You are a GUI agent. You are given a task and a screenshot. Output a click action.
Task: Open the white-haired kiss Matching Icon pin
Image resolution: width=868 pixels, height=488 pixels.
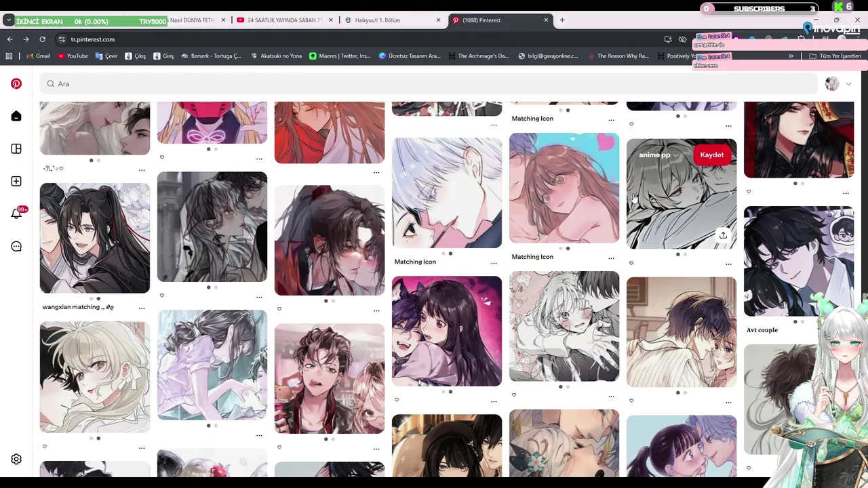tap(447, 193)
